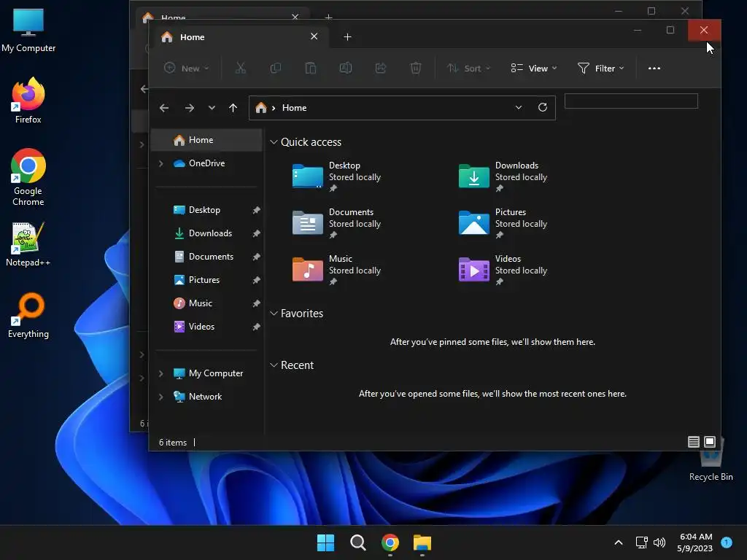This screenshot has height=560, width=747.
Task: Click File Explorer taskbar icon
Action: tap(422, 542)
